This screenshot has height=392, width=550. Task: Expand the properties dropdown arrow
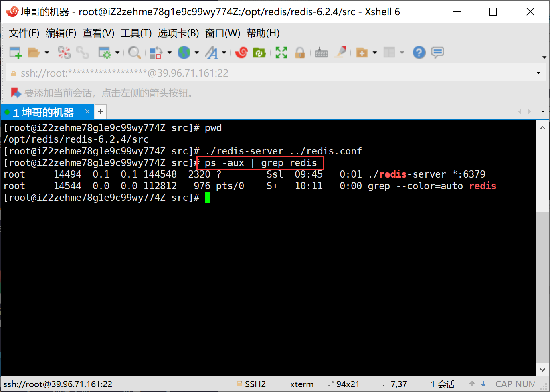(x=117, y=53)
